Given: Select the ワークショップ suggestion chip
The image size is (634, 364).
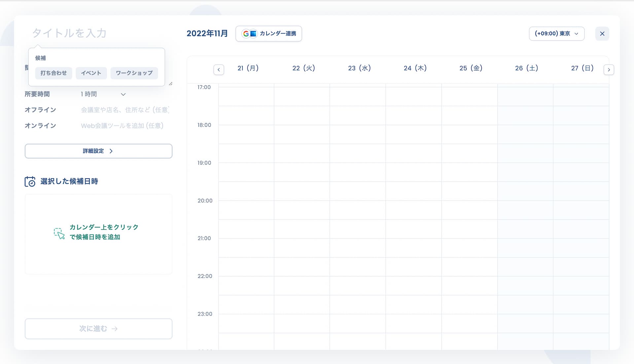Looking at the screenshot, I should coord(134,73).
